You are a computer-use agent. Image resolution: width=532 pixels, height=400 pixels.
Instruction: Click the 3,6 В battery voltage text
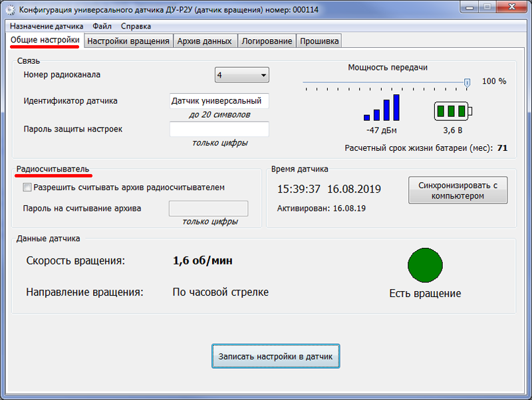[453, 130]
